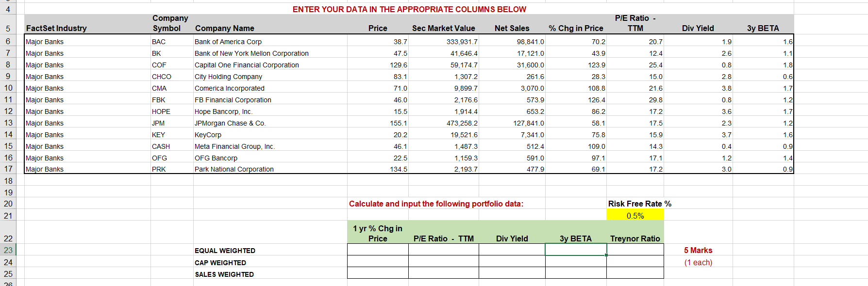The width and height of the screenshot is (868, 286).
Task: Select the Sales Weighted Div Yield cell
Action: (512, 273)
